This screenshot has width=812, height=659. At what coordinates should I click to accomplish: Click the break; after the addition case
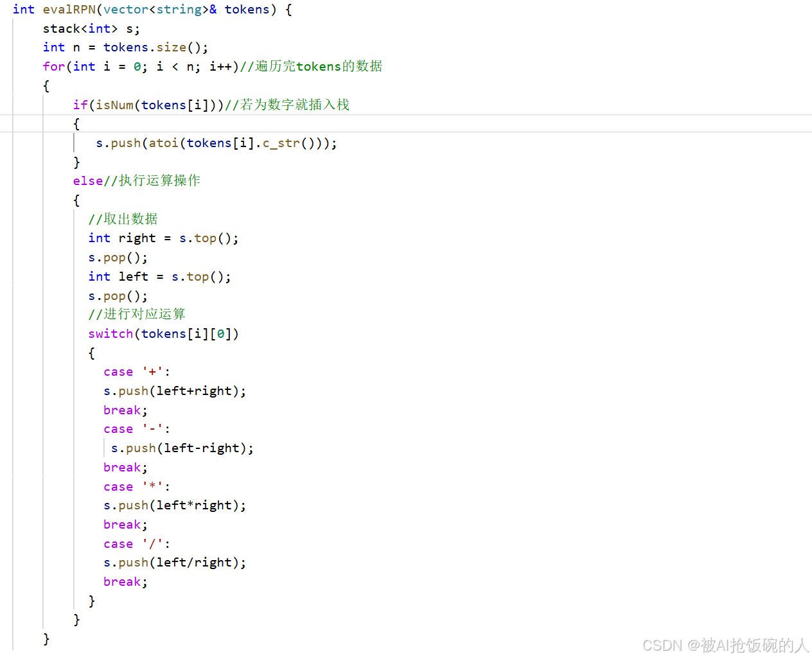click(x=125, y=410)
